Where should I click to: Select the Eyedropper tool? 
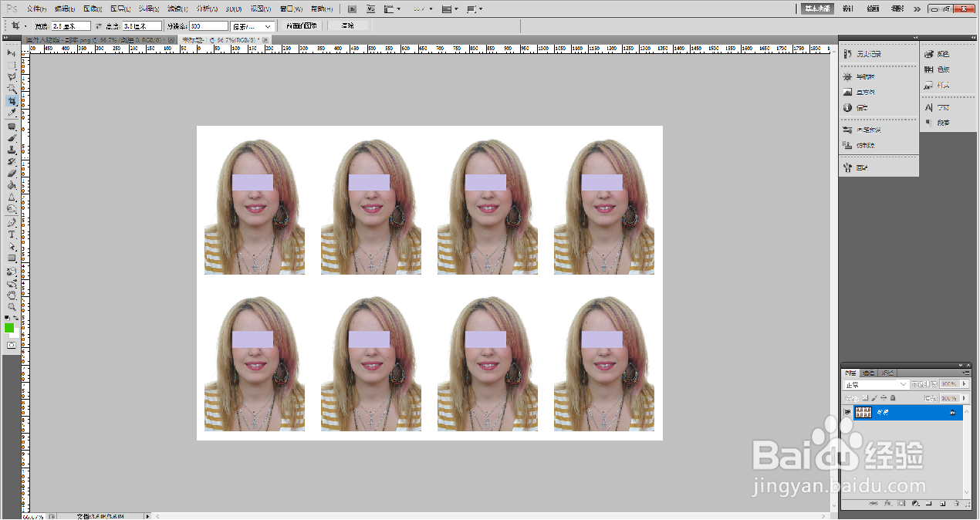point(12,113)
